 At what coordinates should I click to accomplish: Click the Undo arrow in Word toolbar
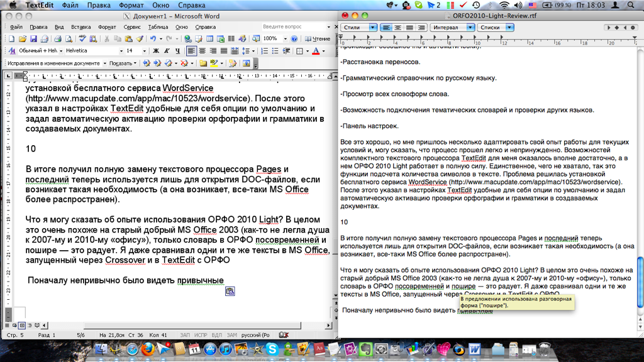153,39
